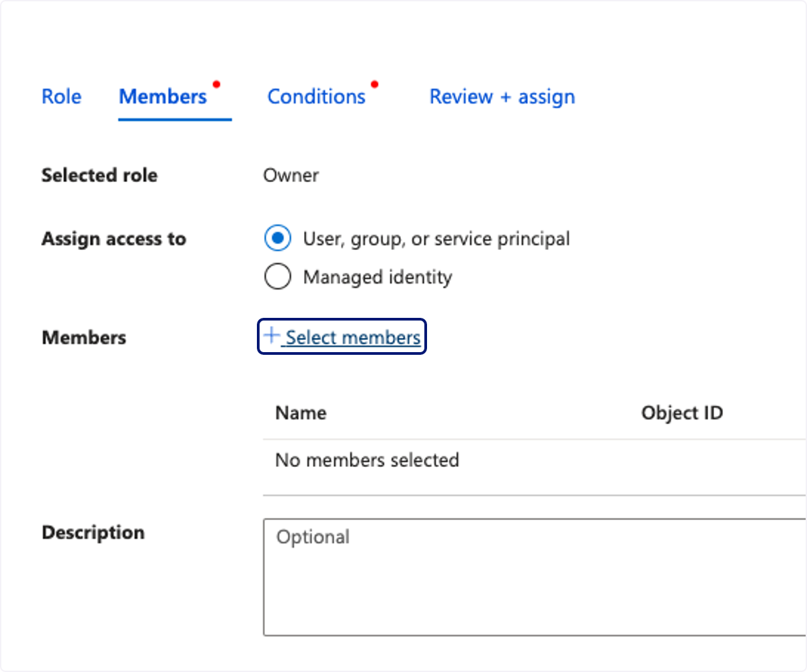Sort by the Name column header

(x=301, y=413)
